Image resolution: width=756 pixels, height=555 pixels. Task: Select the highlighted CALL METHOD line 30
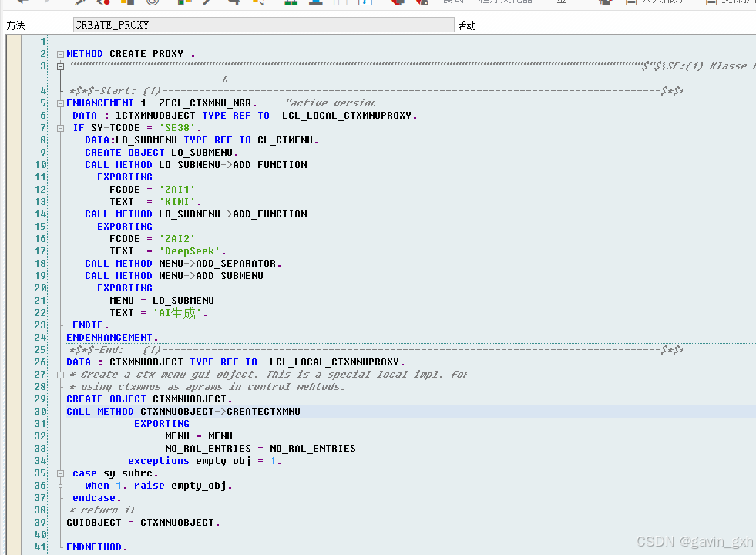pos(231,411)
